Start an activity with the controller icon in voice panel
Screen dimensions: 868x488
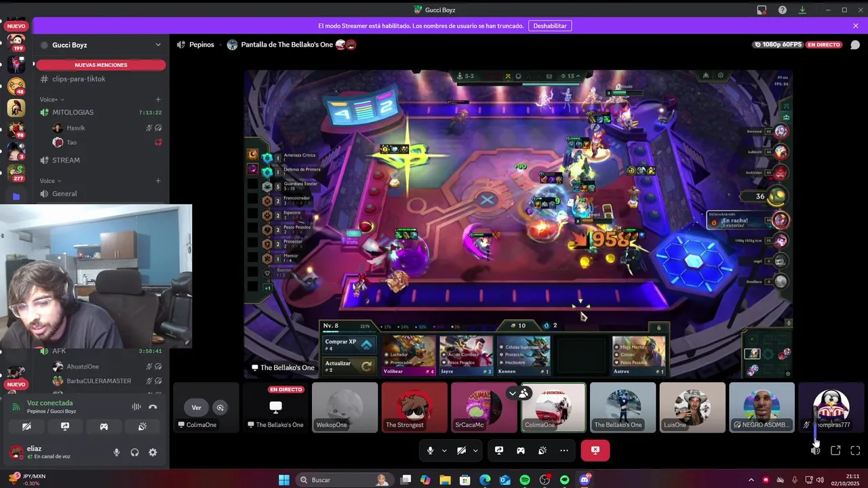(x=104, y=427)
